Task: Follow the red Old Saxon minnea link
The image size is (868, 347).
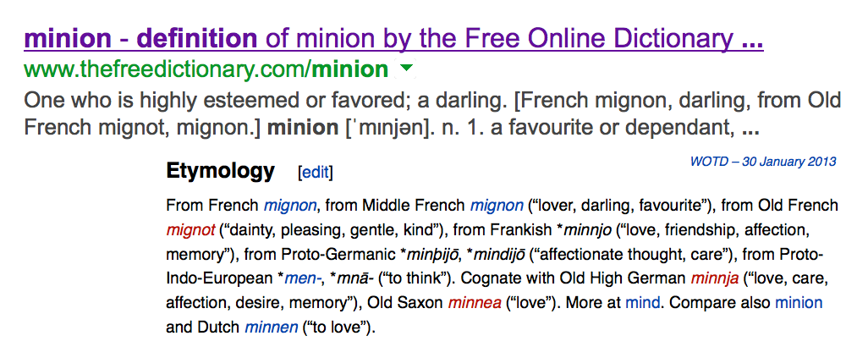Action: tap(474, 303)
